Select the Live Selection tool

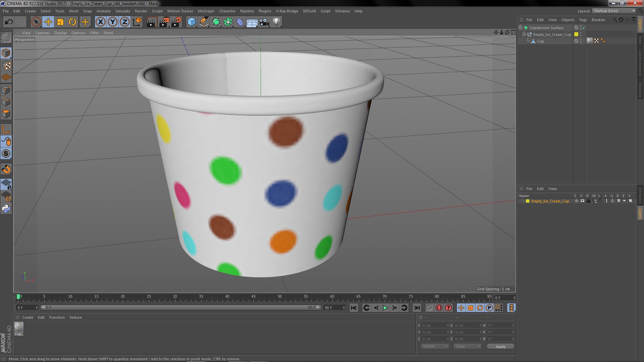tap(36, 22)
